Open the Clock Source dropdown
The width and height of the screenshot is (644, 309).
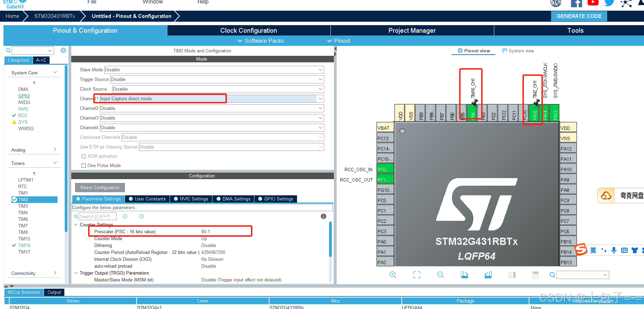pos(218,89)
